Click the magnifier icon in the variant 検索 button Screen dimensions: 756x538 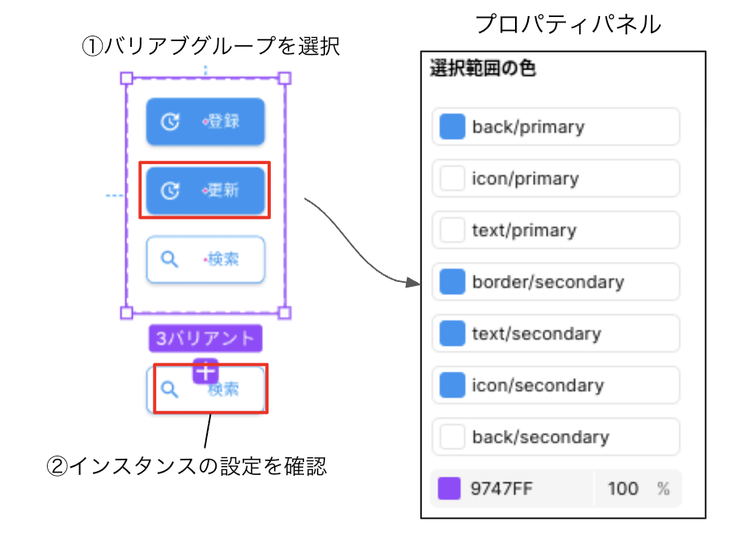(169, 259)
